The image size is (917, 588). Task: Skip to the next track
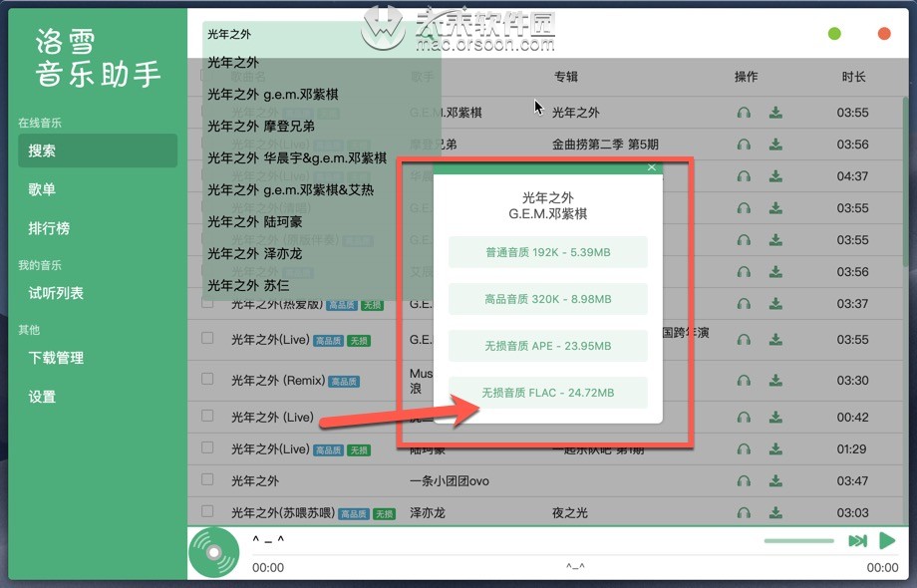[x=857, y=540]
